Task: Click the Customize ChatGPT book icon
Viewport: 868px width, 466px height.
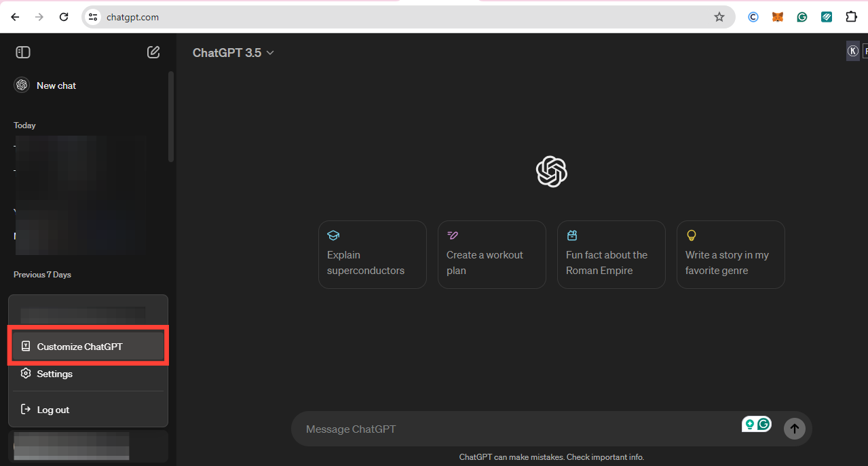Action: [26, 347]
